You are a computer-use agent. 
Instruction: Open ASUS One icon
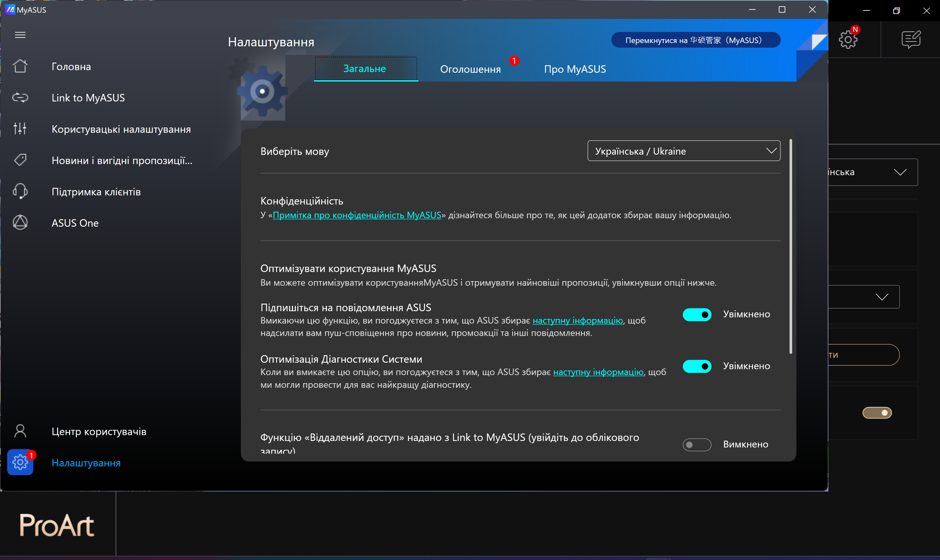tap(20, 223)
